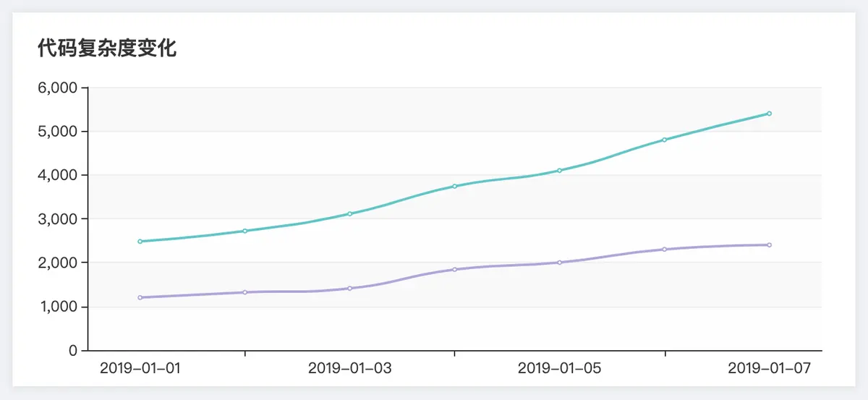The width and height of the screenshot is (868, 400).
Task: Select the purple point above 2019-01-03
Action: click(349, 289)
